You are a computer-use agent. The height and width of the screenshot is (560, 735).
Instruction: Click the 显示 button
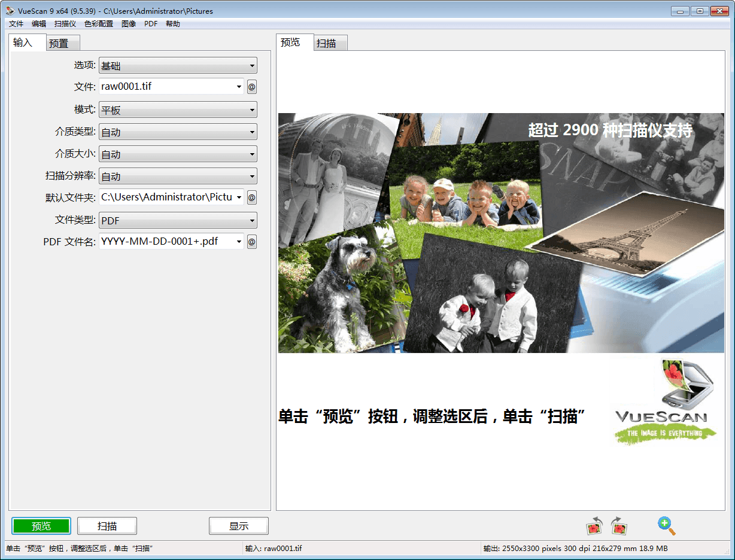click(238, 526)
